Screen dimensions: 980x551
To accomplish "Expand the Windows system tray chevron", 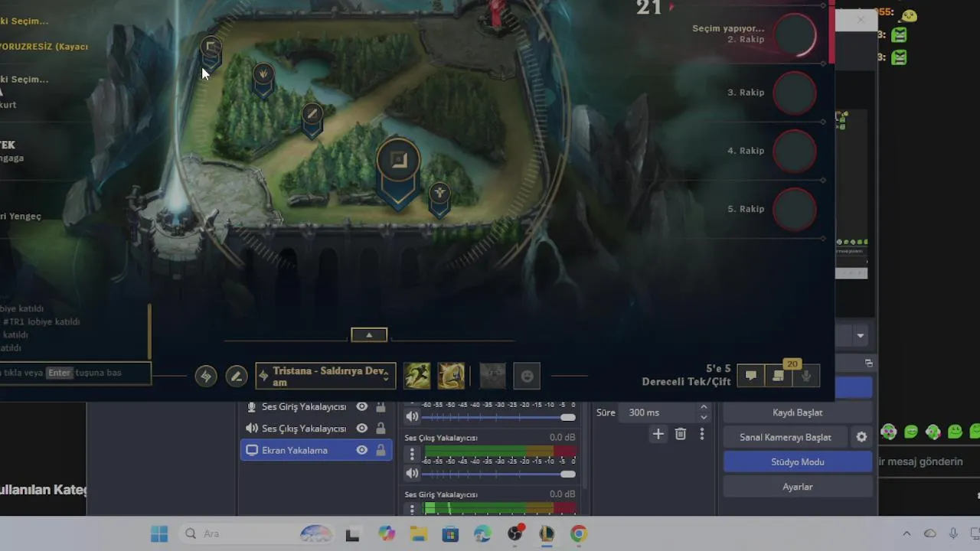I will (x=906, y=533).
